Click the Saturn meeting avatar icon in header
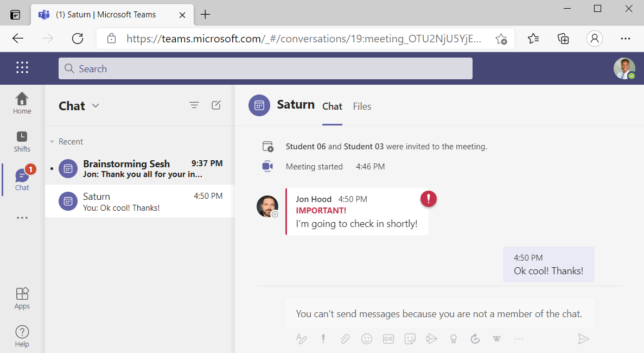The width and height of the screenshot is (644, 353). (259, 105)
